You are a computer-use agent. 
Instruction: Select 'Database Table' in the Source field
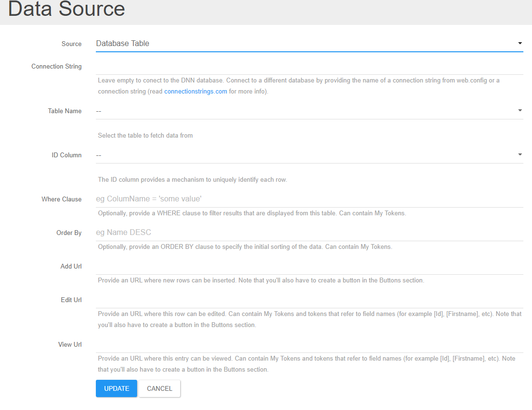click(122, 43)
